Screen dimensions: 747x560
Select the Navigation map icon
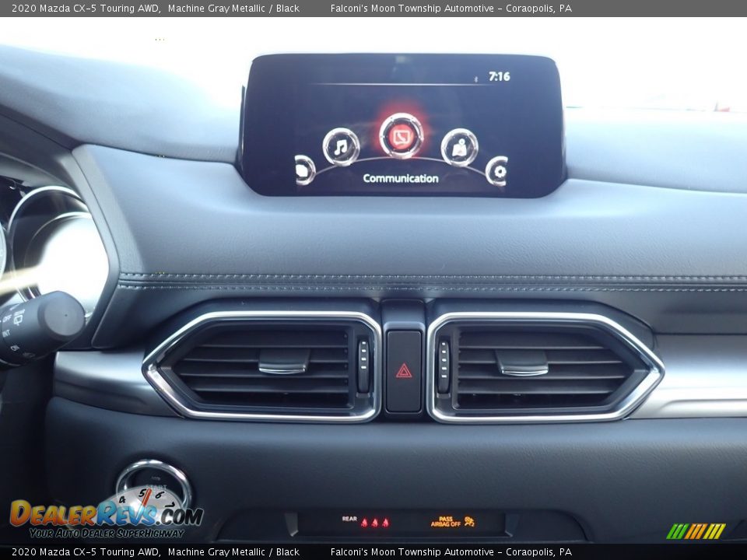pyautogui.click(x=459, y=147)
